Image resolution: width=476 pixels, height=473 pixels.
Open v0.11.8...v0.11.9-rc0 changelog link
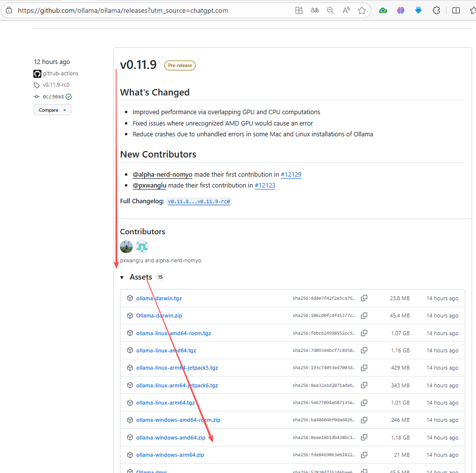(x=199, y=201)
